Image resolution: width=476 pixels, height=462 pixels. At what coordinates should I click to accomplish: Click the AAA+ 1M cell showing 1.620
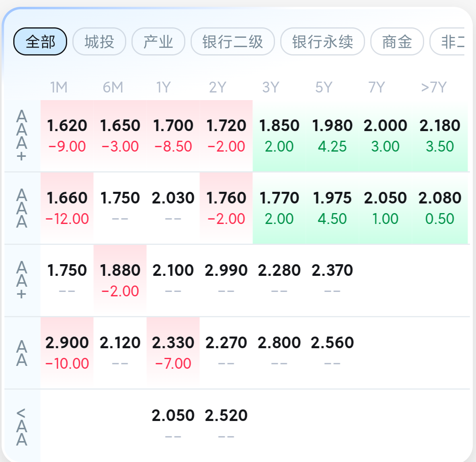coord(67,136)
